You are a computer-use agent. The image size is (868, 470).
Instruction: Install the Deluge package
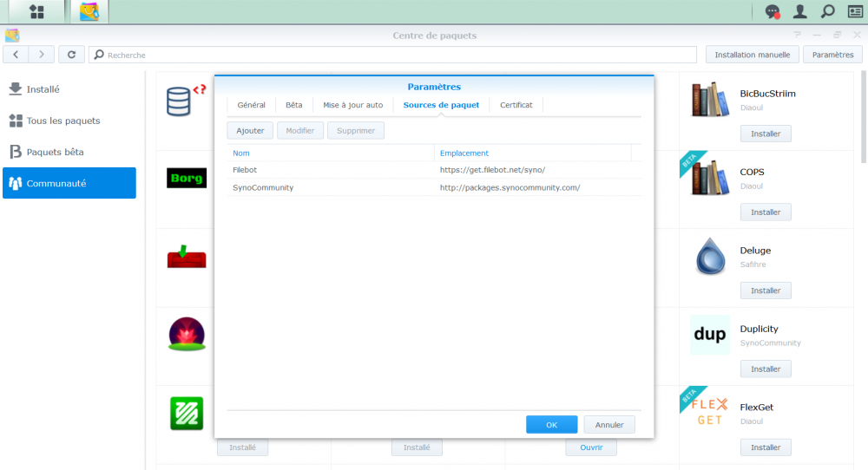(x=766, y=290)
